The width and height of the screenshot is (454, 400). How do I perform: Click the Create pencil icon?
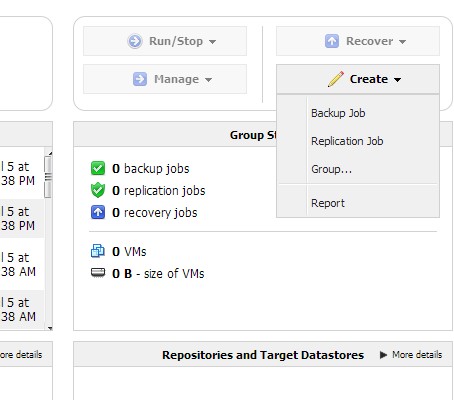[x=336, y=79]
